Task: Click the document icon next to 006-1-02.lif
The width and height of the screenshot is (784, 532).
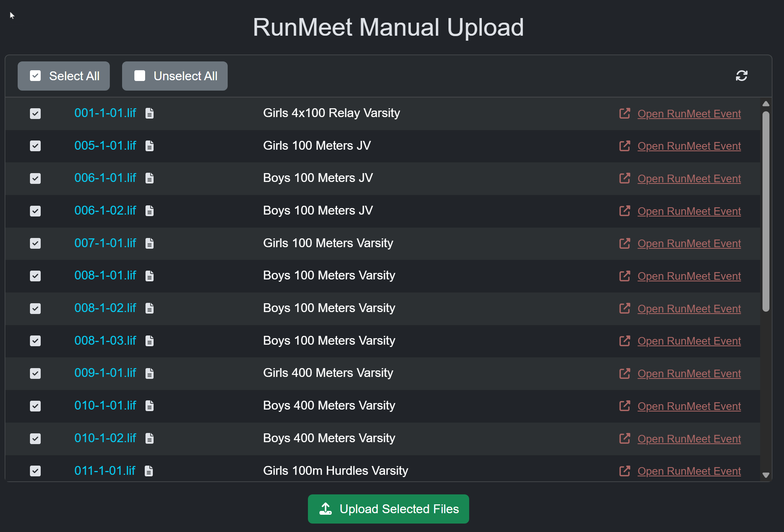Action: [149, 211]
